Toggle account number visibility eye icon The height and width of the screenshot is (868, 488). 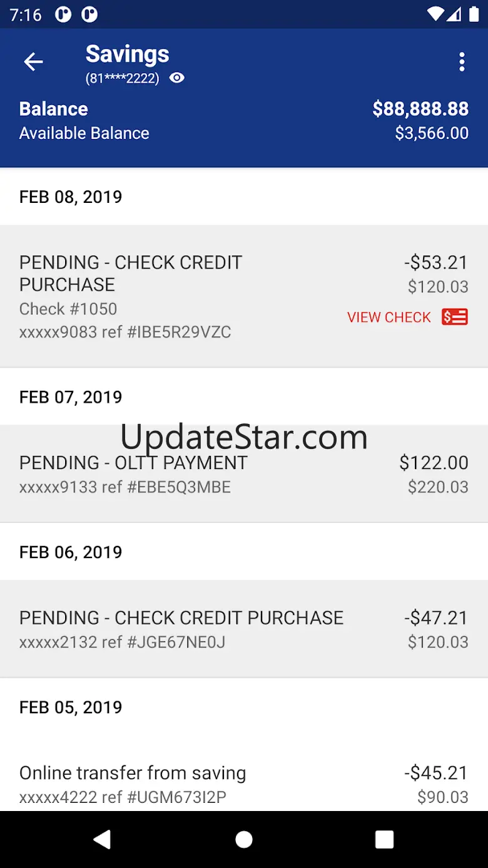177,78
